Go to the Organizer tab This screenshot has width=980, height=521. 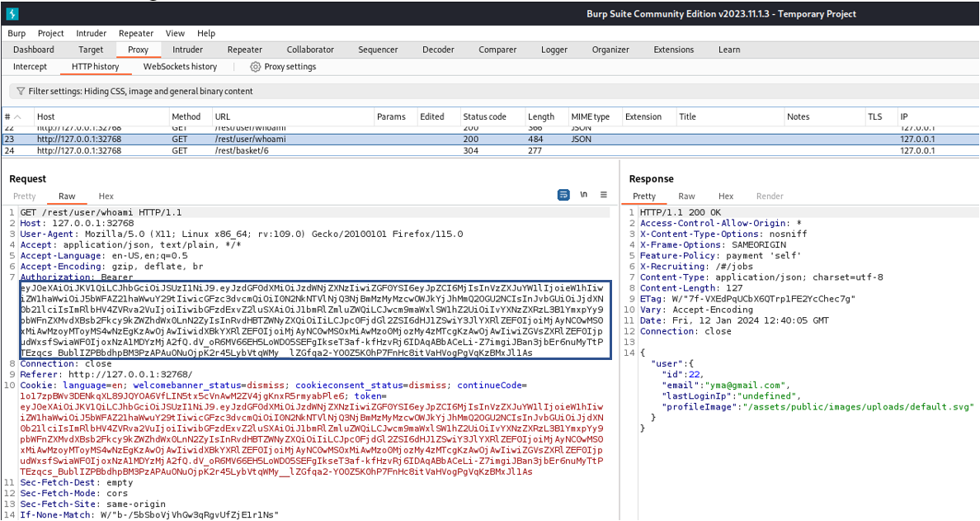point(610,50)
